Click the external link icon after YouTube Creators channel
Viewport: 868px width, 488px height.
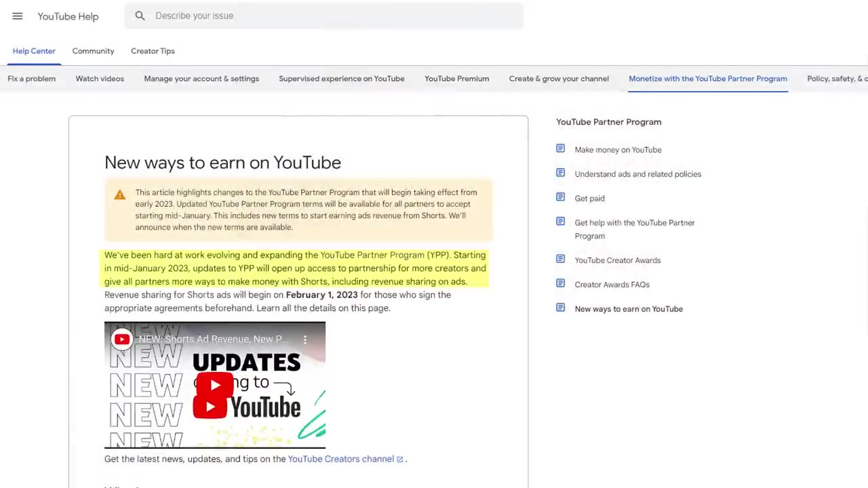400,460
